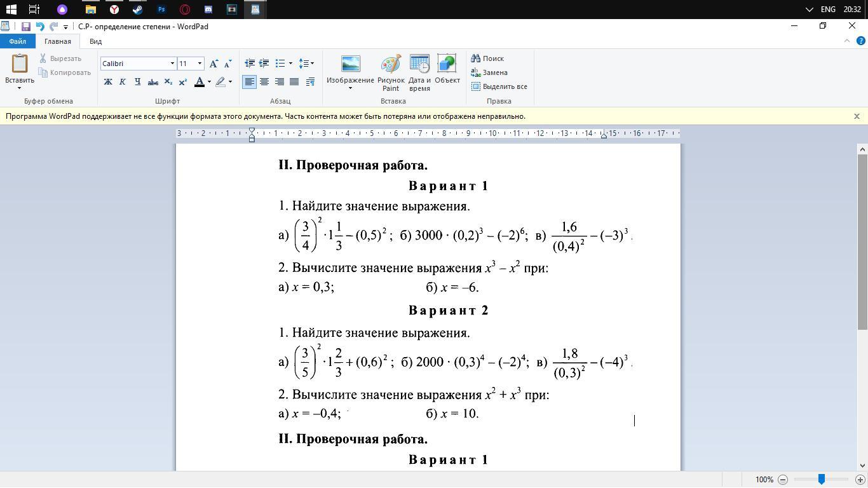
Task: Open paragraph settings dialog icon
Action: pyautogui.click(x=310, y=82)
